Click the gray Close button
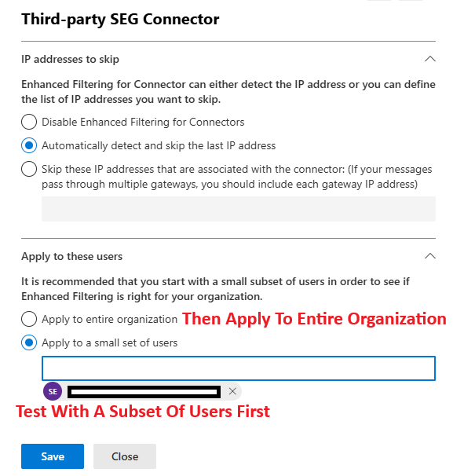Image resolution: width=453 pixels, height=476 pixels. point(125,456)
